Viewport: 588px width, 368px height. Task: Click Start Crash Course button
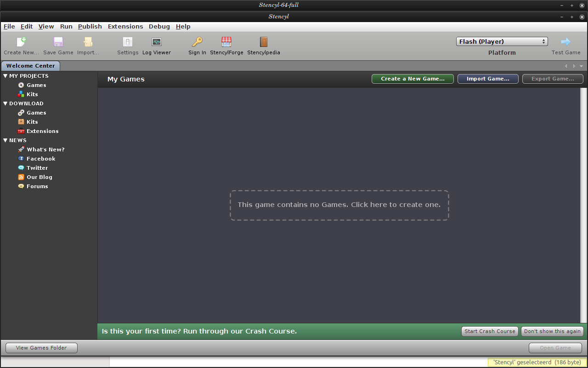[490, 331]
